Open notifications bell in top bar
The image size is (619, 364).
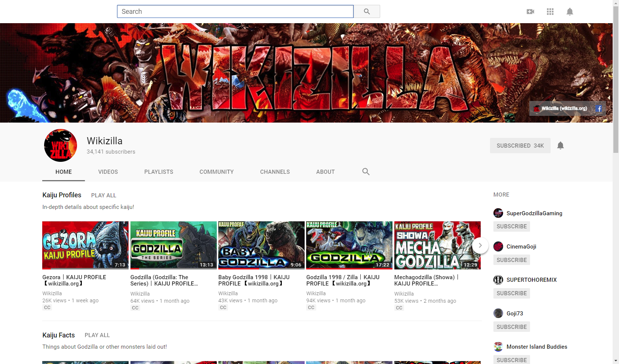570,12
